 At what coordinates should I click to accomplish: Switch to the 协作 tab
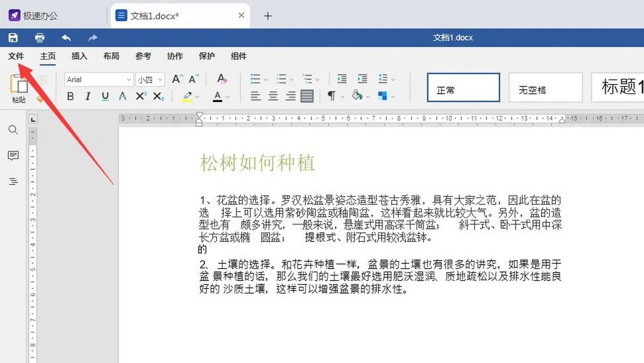coord(175,56)
